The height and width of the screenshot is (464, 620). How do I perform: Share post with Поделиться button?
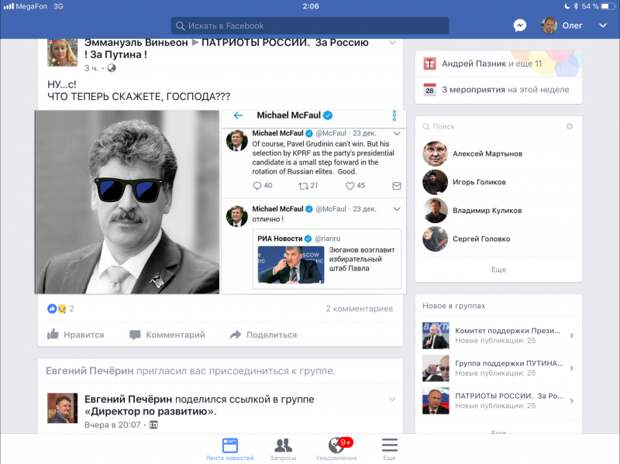[263, 335]
